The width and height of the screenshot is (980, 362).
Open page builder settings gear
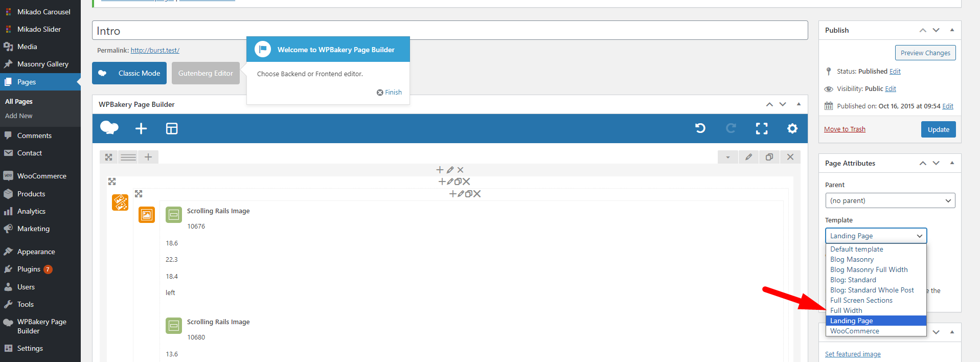tap(792, 128)
